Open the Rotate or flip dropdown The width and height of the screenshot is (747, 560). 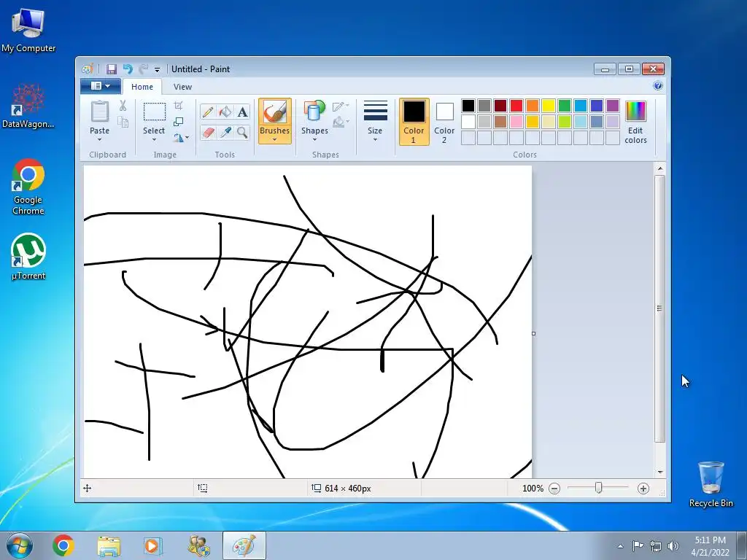coord(181,138)
